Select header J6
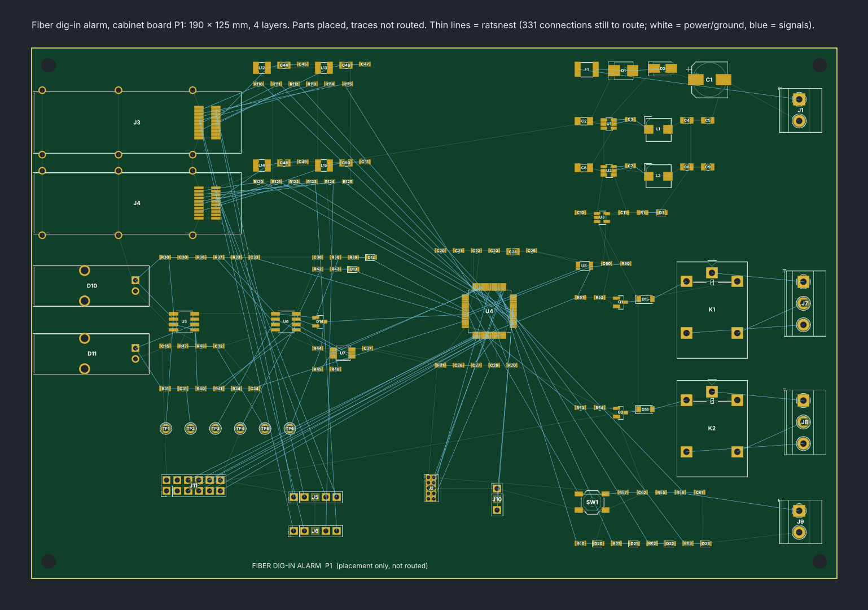 [315, 531]
